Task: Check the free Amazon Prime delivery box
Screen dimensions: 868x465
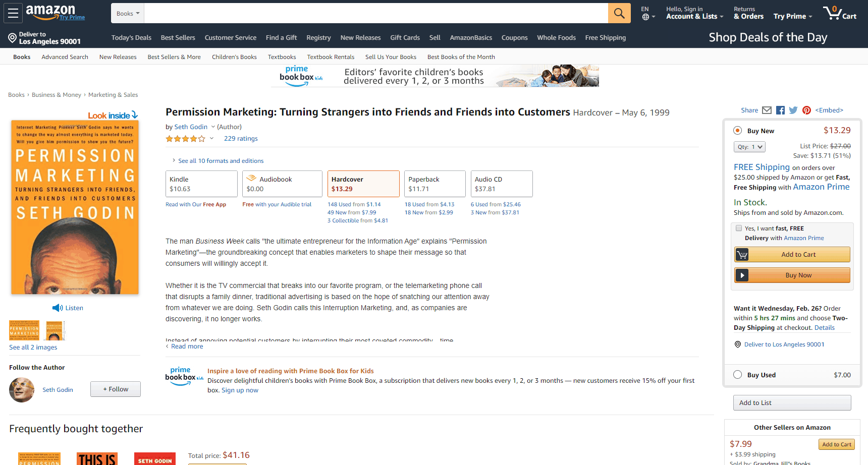Action: 739,228
